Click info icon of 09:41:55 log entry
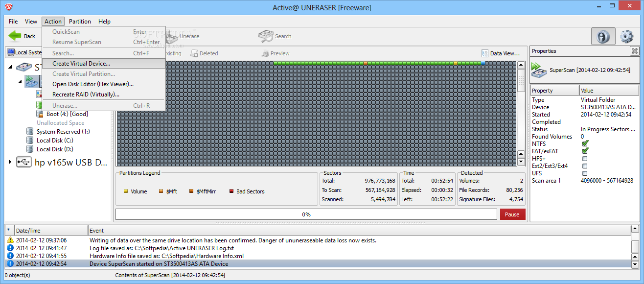The image size is (644, 284). (x=10, y=256)
